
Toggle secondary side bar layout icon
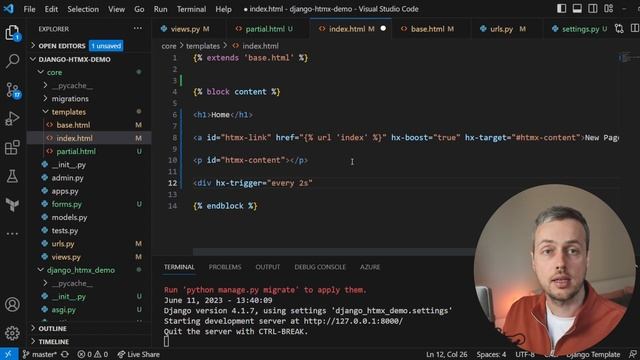coord(593,9)
